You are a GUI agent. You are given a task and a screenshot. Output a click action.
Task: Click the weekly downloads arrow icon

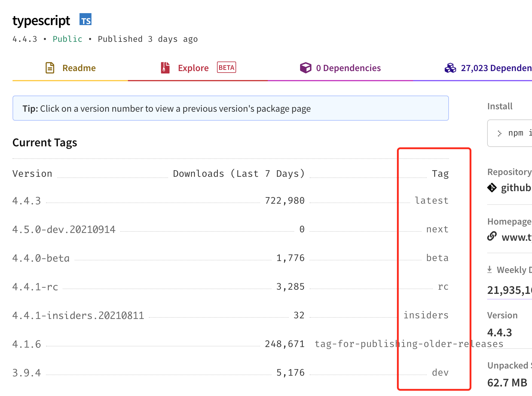[x=490, y=270]
